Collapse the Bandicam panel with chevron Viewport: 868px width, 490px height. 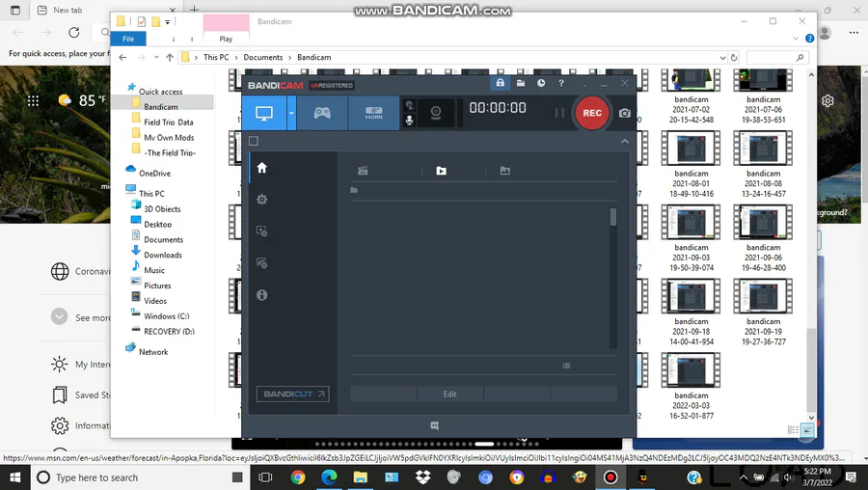pyautogui.click(x=624, y=142)
